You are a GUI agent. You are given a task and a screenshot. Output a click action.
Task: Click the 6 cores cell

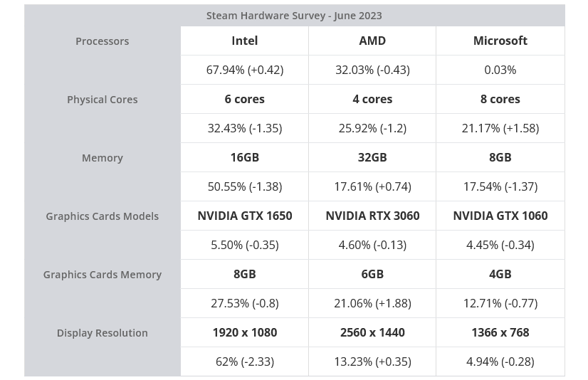[245, 99]
